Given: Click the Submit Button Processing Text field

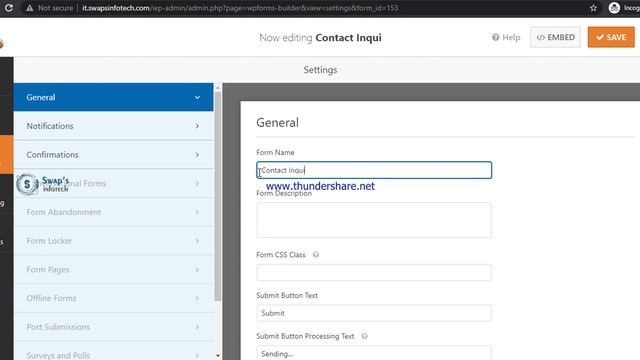Looking at the screenshot, I should (x=374, y=353).
